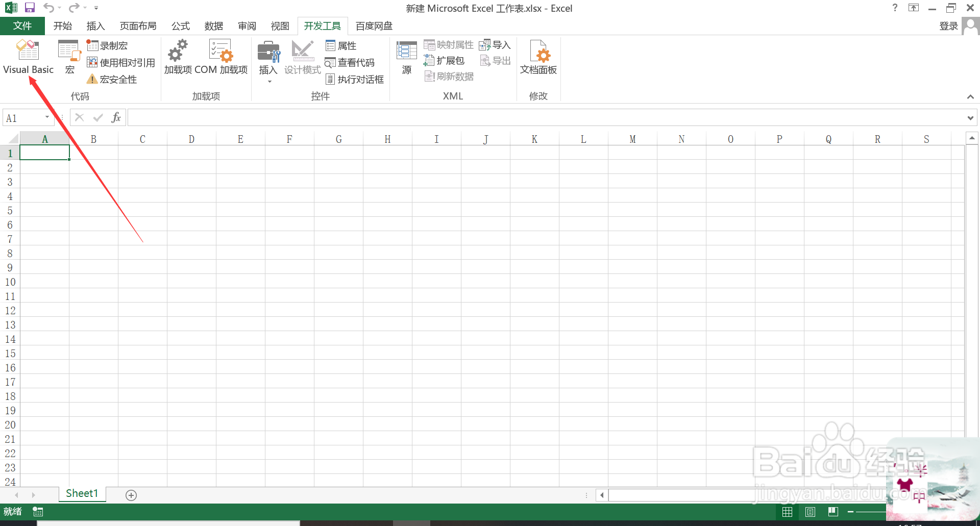This screenshot has height=526, width=980.
Task: Click XML 导出 export
Action: pos(495,61)
